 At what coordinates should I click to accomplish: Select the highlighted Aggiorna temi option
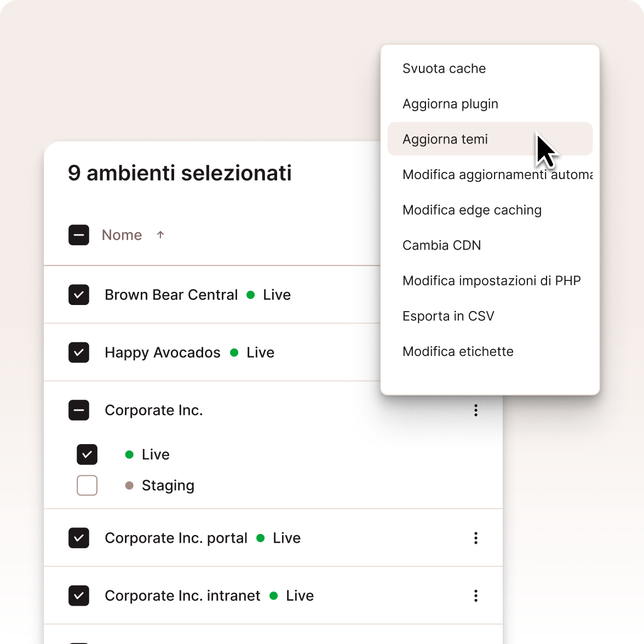[x=490, y=139]
